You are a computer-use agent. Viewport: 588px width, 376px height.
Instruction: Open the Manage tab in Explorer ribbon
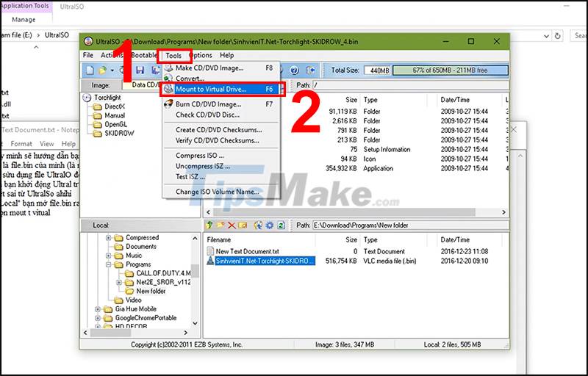24,20
